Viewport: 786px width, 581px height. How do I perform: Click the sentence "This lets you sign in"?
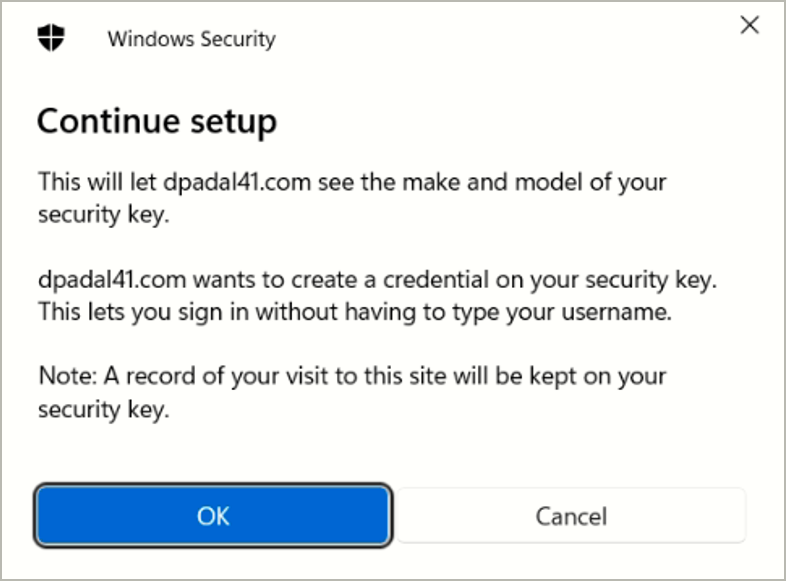144,312
